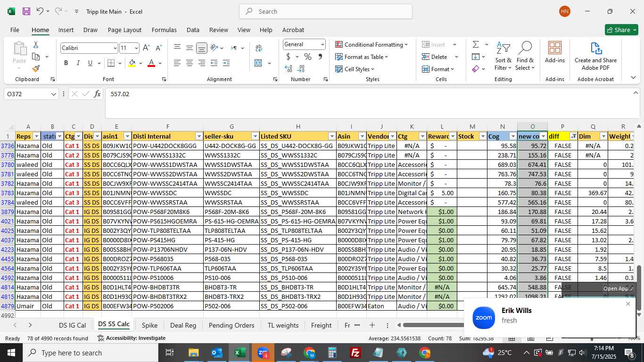Image resolution: width=644 pixels, height=362 pixels.
Task: Click the Search box in title bar
Action: [326, 11]
